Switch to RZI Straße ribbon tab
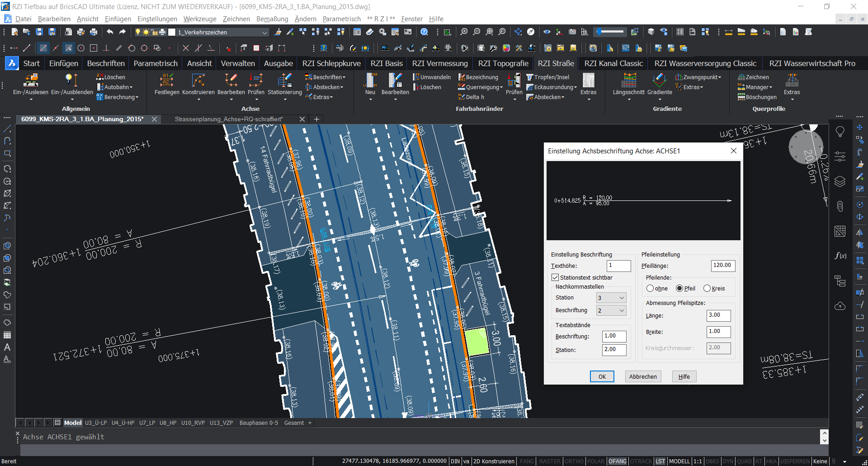The image size is (868, 466). coord(556,63)
